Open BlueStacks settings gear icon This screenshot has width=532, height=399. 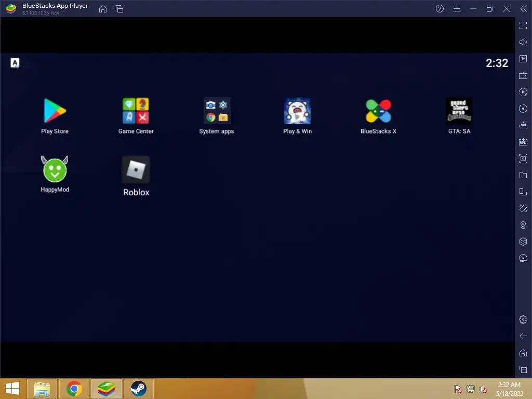coord(523,320)
